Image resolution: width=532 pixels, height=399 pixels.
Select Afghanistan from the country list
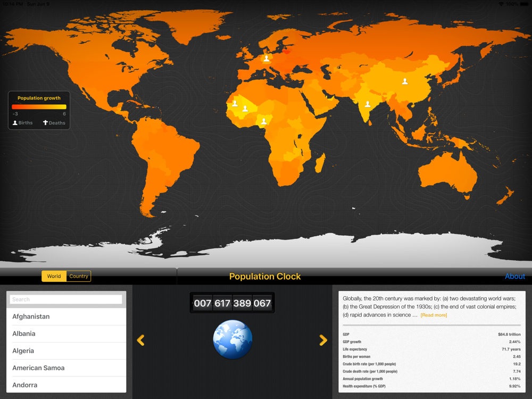(x=66, y=317)
